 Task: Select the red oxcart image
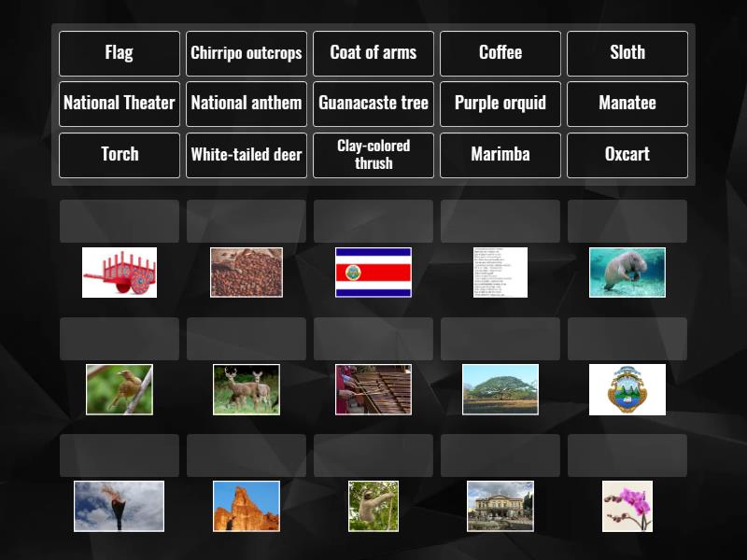pos(119,272)
